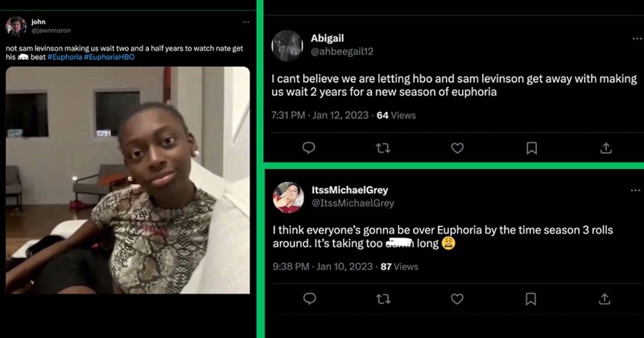Retweet Abigail's Euphoria tweet

[382, 148]
